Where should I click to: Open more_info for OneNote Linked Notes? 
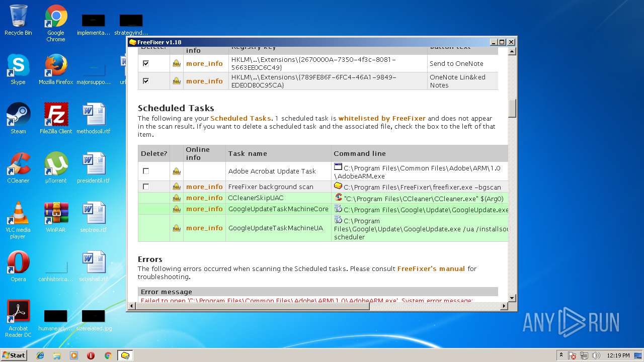pos(204,81)
